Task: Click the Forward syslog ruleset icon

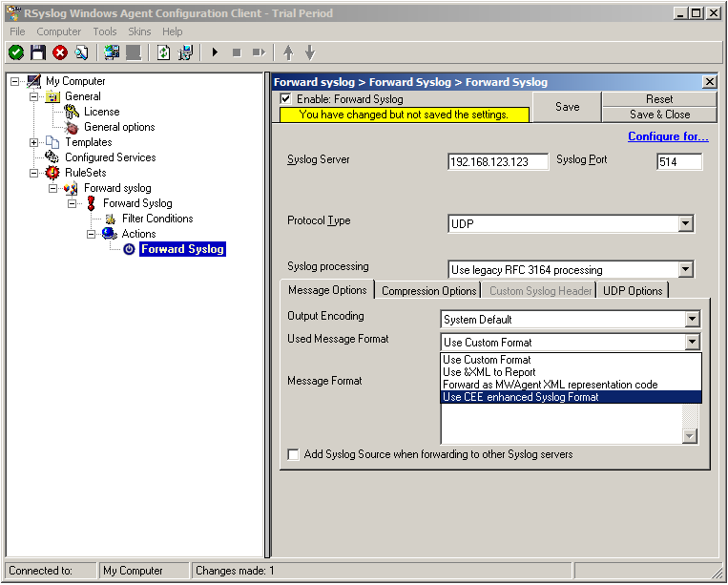Action: click(x=71, y=188)
